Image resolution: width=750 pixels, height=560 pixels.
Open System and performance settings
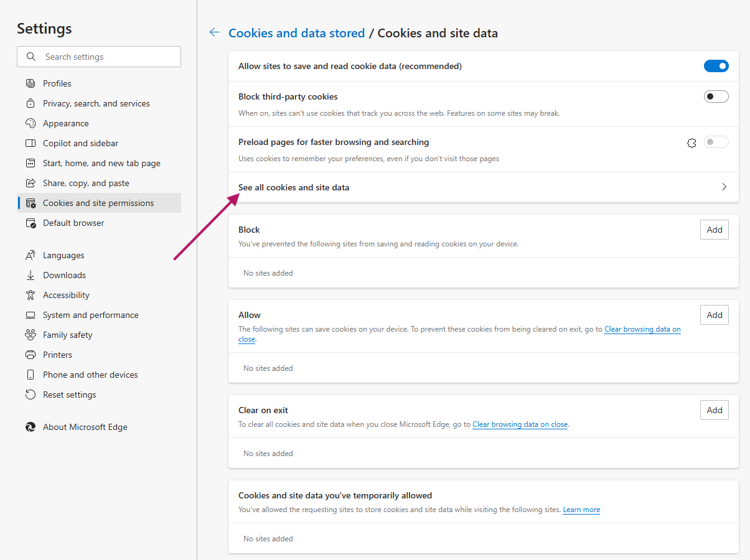click(x=90, y=315)
